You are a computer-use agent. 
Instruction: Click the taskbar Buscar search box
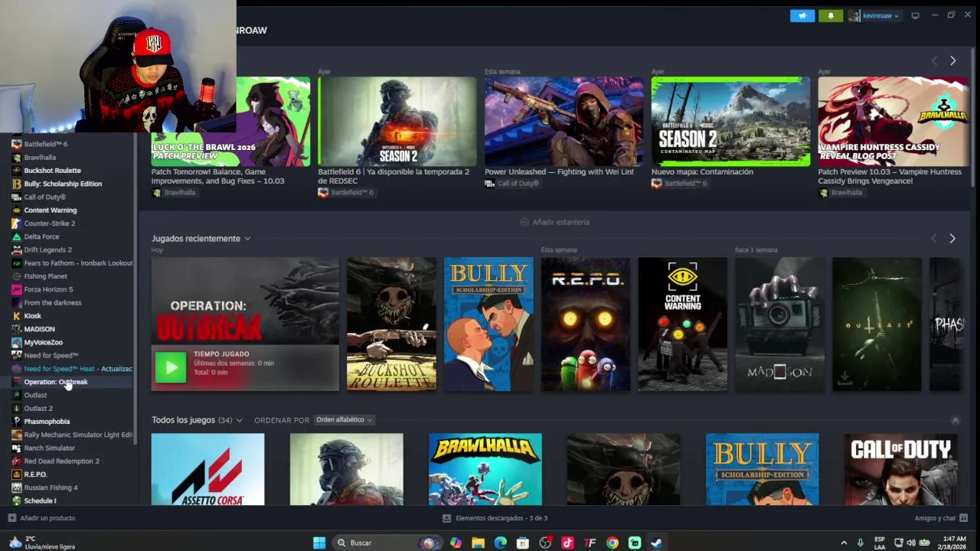pos(386,543)
